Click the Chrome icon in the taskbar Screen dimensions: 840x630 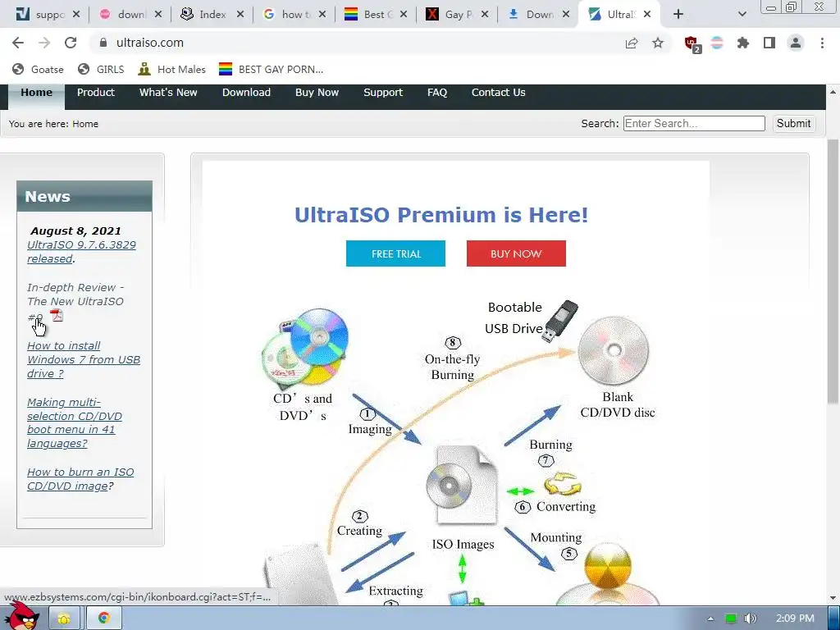(x=104, y=619)
